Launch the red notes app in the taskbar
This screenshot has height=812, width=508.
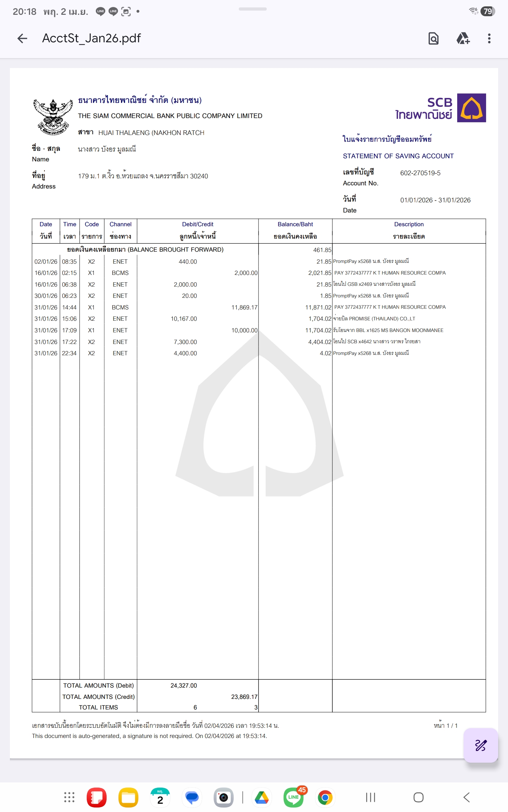click(97, 797)
